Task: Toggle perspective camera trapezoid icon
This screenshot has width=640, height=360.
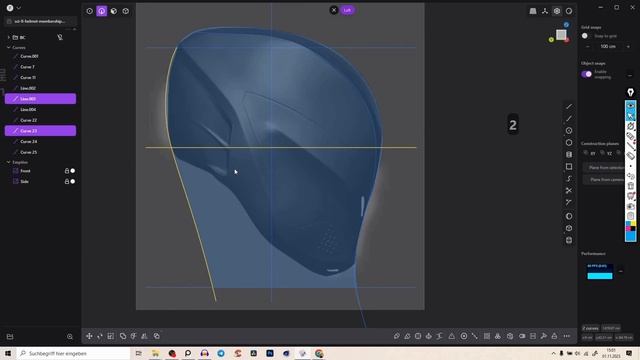Action: click(x=533, y=11)
